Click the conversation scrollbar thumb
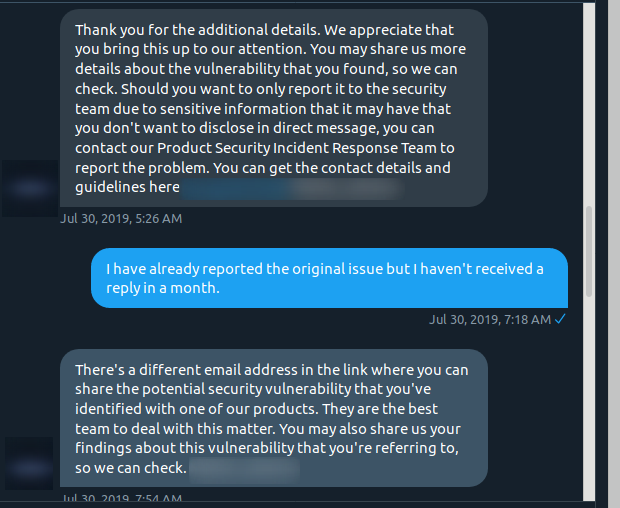Image resolution: width=620 pixels, height=508 pixels. [x=589, y=251]
